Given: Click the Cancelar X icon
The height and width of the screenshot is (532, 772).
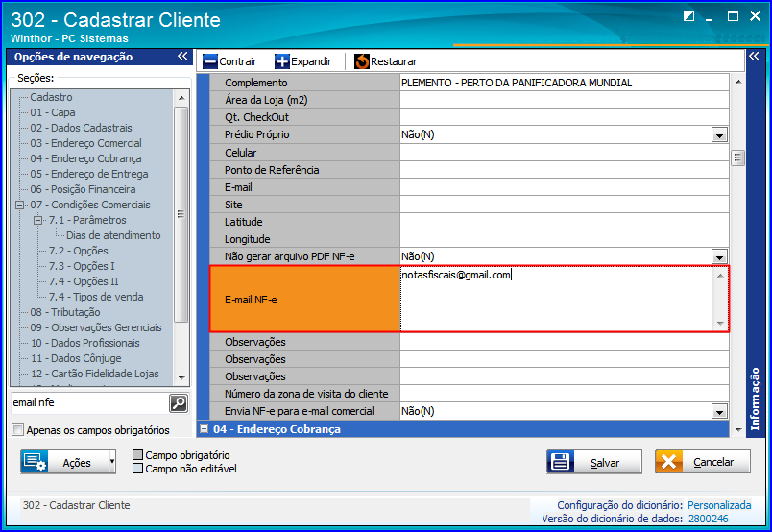Looking at the screenshot, I should (x=668, y=462).
